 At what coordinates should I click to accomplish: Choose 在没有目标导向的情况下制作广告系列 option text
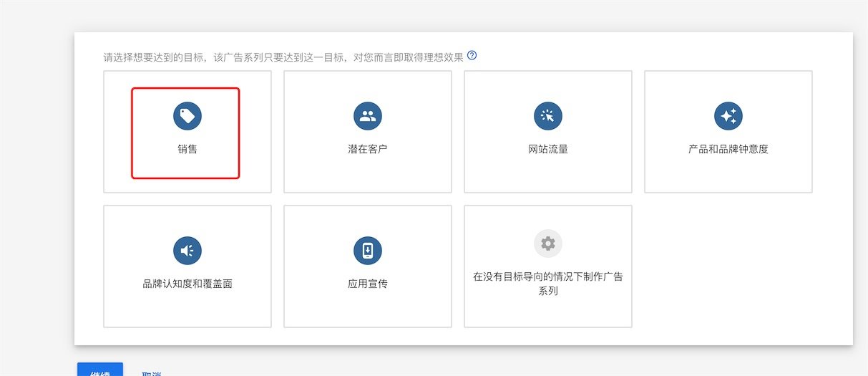click(x=548, y=284)
